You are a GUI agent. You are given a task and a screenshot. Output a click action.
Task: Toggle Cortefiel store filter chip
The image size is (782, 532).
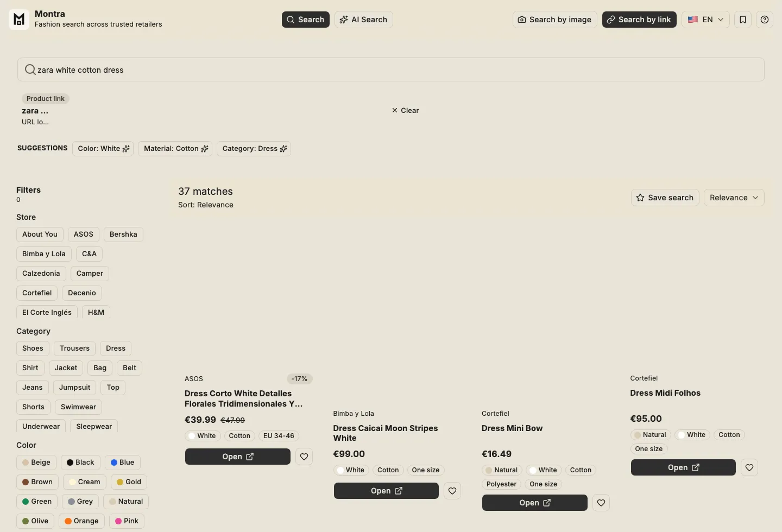pyautogui.click(x=37, y=293)
